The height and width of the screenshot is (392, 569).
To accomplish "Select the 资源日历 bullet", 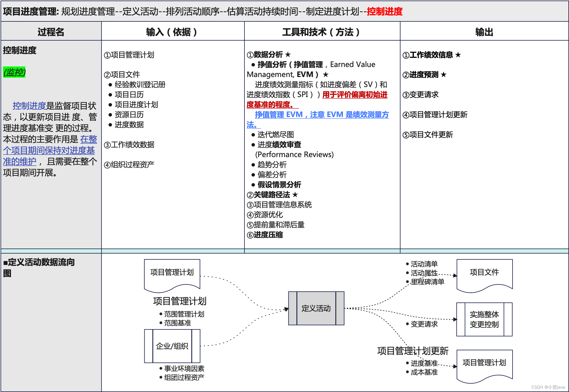I will pos(126,115).
